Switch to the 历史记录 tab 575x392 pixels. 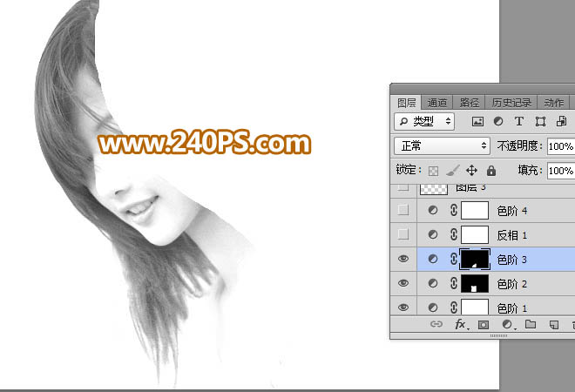coord(511,103)
